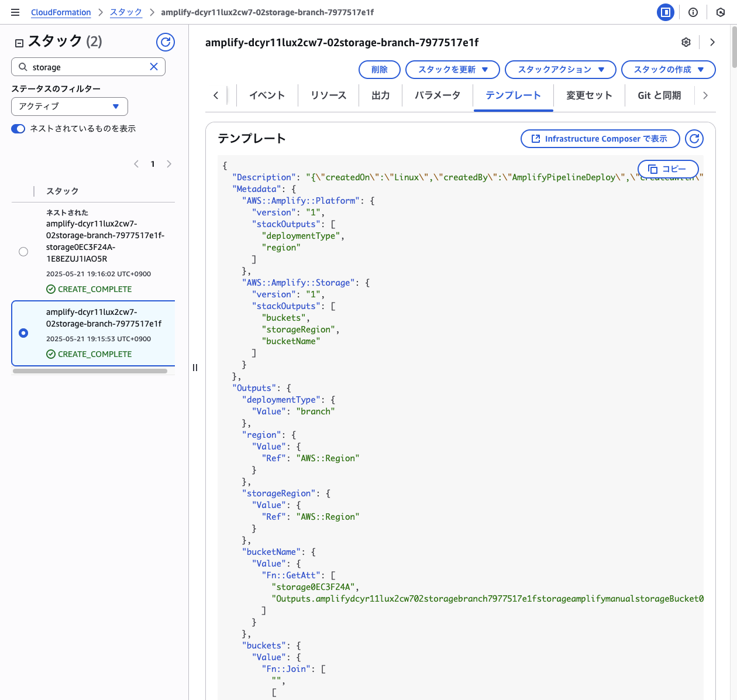Click the stack title heading amplify-dcyr11lux2cw7-02storage-branch-7977517e1f
The height and width of the screenshot is (700, 737).
342,42
